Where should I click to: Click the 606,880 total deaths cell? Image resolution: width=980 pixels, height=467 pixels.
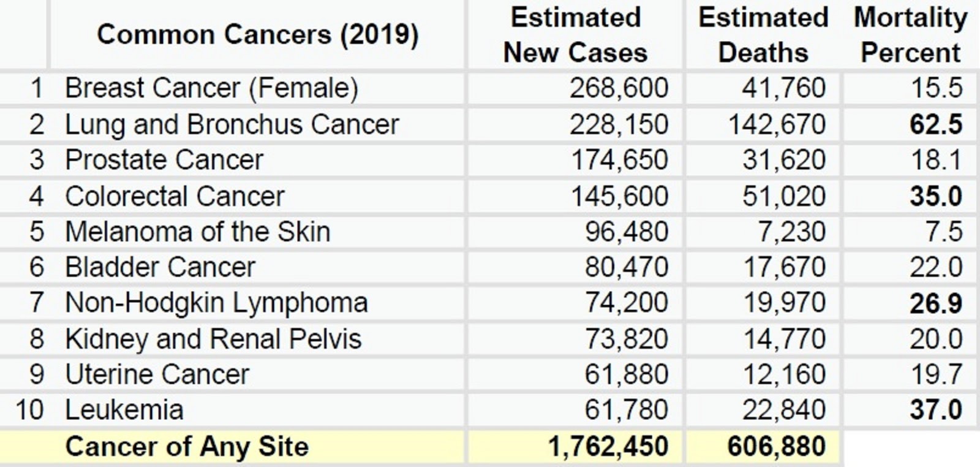click(x=776, y=447)
